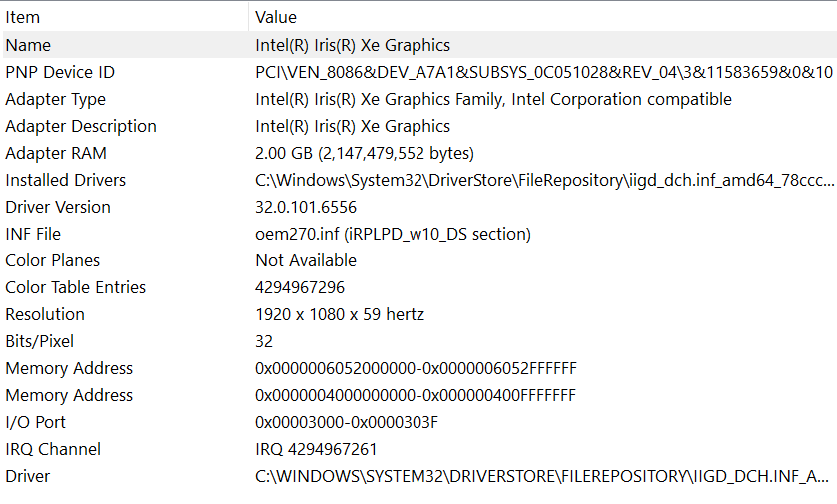Click the PCI\VEN_8086&DEV_A7A1 device ID value
The image size is (837, 504).
(x=543, y=72)
